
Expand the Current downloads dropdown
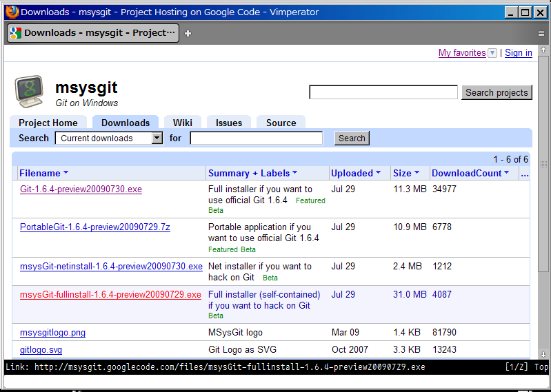[x=109, y=138]
